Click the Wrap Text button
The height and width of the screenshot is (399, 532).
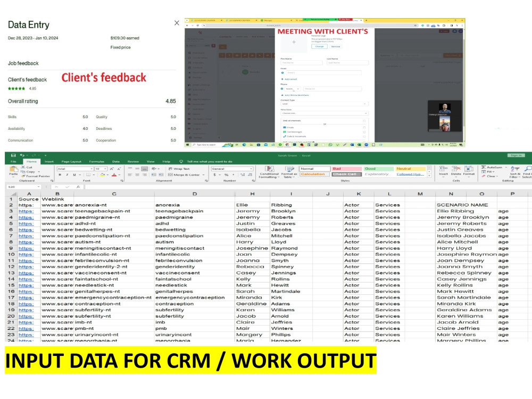click(179, 169)
